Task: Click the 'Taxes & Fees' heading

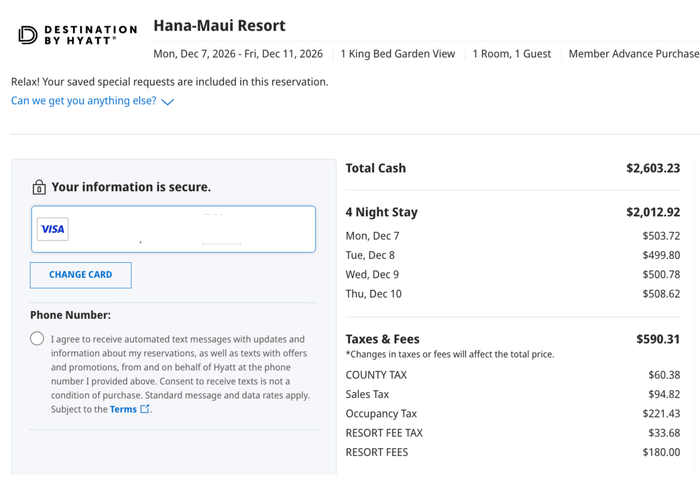Action: tap(383, 339)
